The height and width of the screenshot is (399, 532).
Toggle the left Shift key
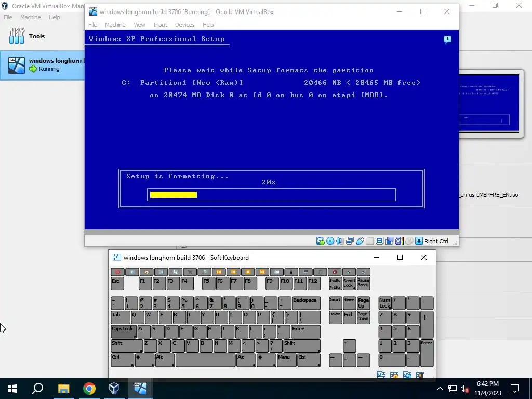coord(127,345)
